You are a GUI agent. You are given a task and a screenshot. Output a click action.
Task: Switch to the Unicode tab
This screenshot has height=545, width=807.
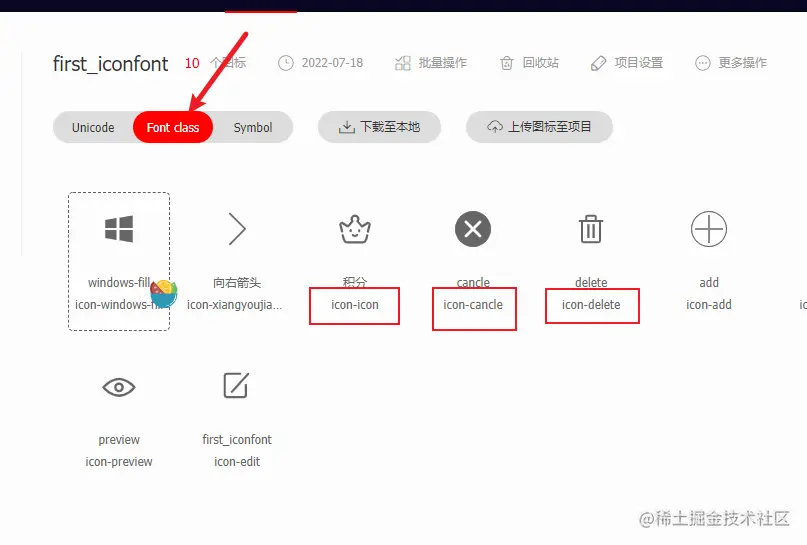[93, 127]
